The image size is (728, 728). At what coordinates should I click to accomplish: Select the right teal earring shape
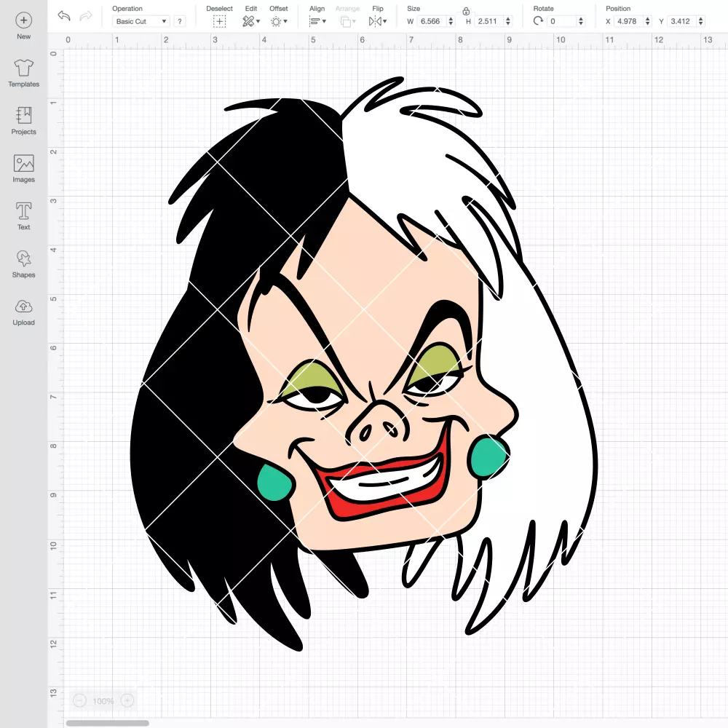click(489, 456)
